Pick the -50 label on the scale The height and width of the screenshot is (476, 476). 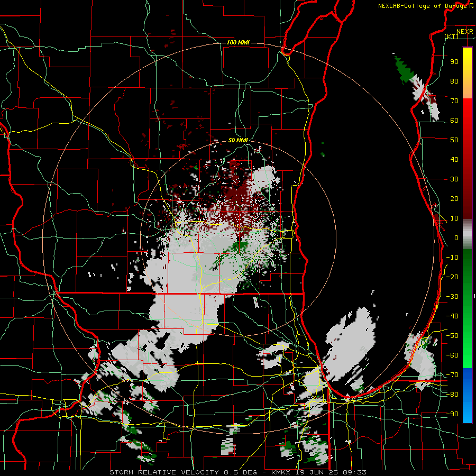pyautogui.click(x=452, y=336)
